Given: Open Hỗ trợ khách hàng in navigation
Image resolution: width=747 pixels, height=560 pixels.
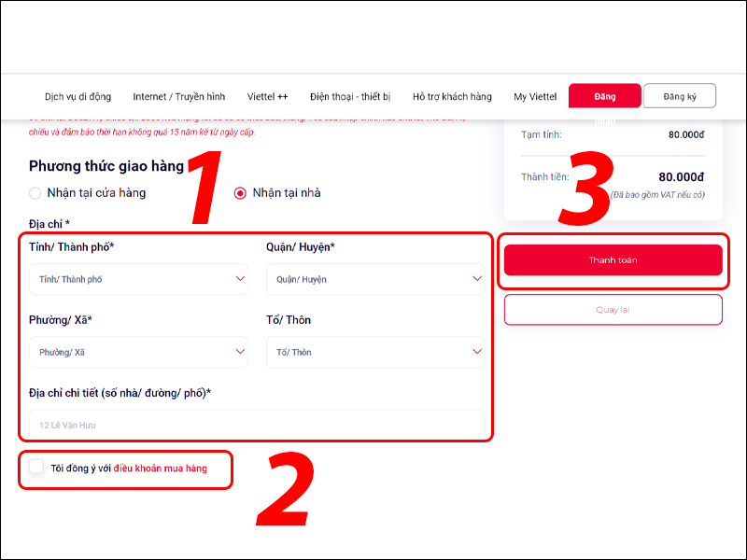Looking at the screenshot, I should 452,97.
